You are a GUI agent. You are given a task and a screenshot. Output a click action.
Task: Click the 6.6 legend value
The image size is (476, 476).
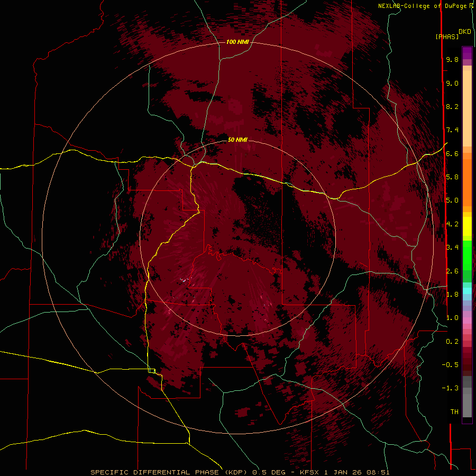[x=452, y=153]
